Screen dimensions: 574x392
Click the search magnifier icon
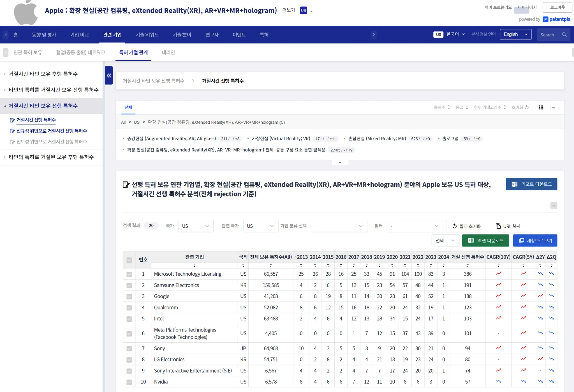tap(564, 35)
